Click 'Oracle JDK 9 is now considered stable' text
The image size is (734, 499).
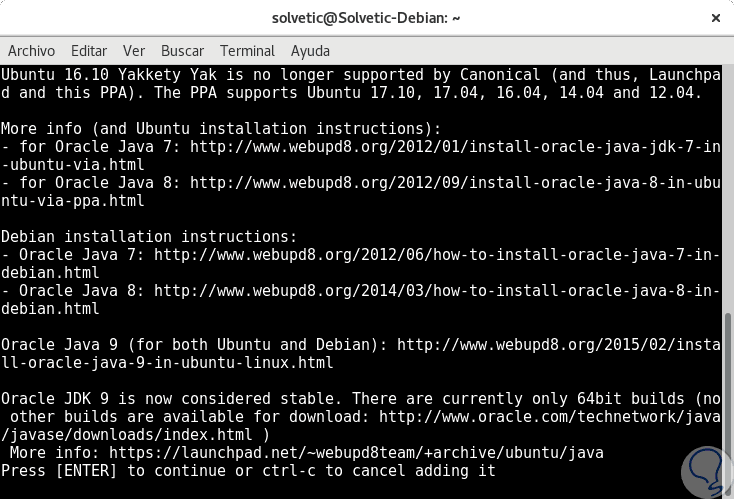tap(171, 398)
